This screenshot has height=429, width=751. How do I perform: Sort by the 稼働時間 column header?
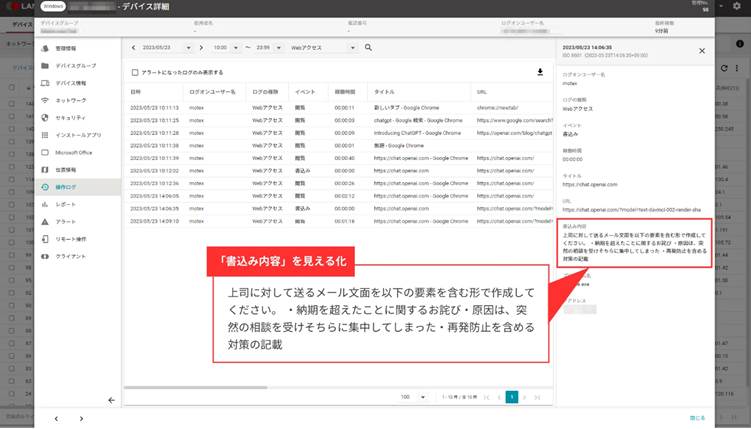[344, 91]
